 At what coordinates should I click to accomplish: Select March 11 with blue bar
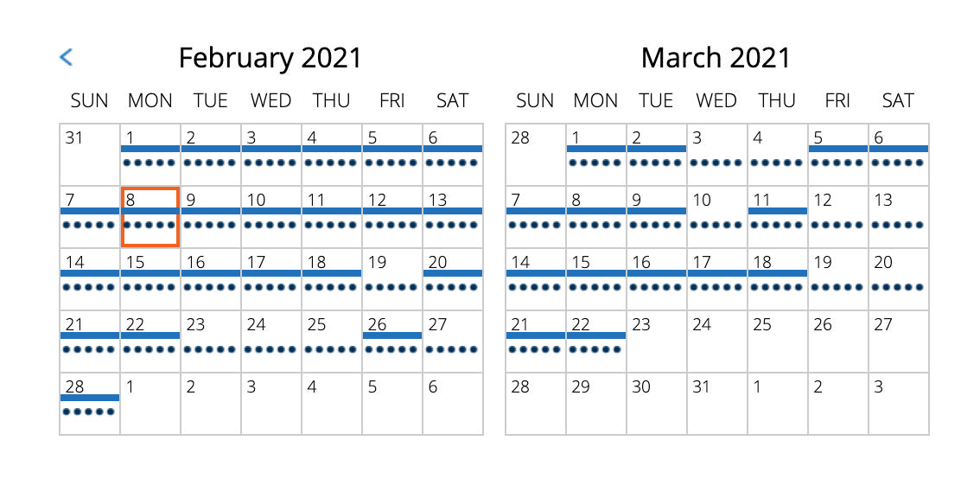pyautogui.click(x=778, y=217)
